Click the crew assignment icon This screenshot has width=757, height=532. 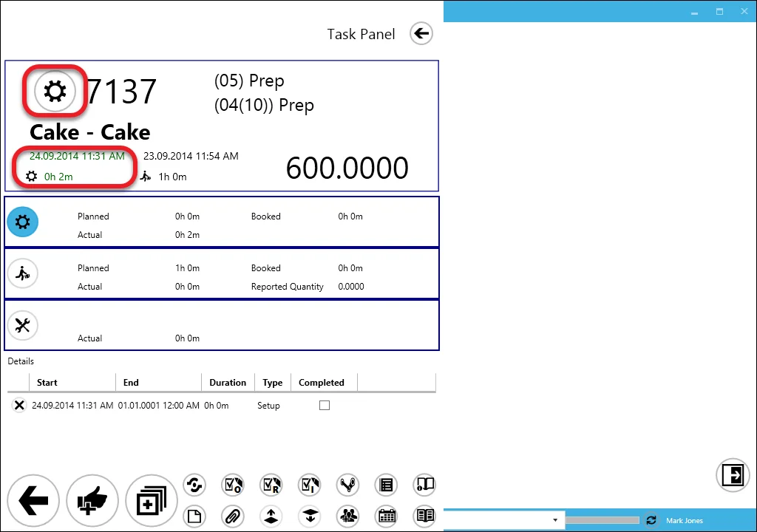(x=347, y=516)
